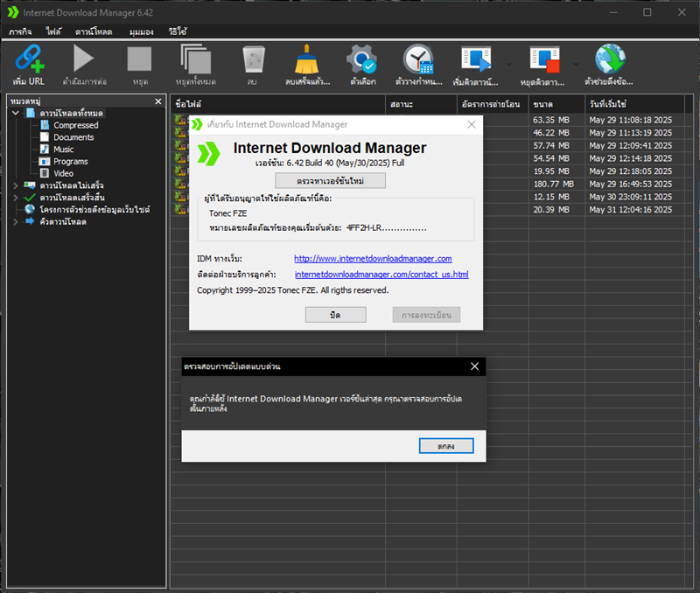Click the disabled การลงทะเบียน button
700x593 pixels.
point(426,315)
